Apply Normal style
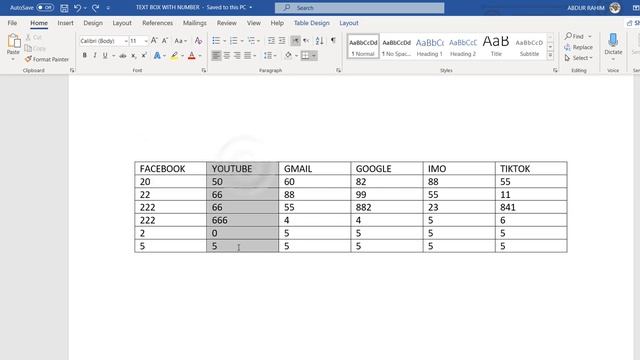Viewport: 640px width, 360px height. 363,47
